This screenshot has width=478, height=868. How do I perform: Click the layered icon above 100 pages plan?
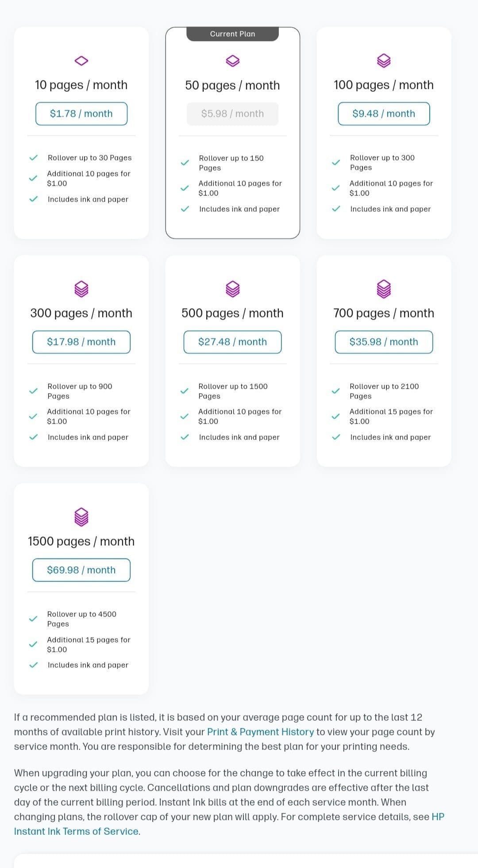coord(384,61)
